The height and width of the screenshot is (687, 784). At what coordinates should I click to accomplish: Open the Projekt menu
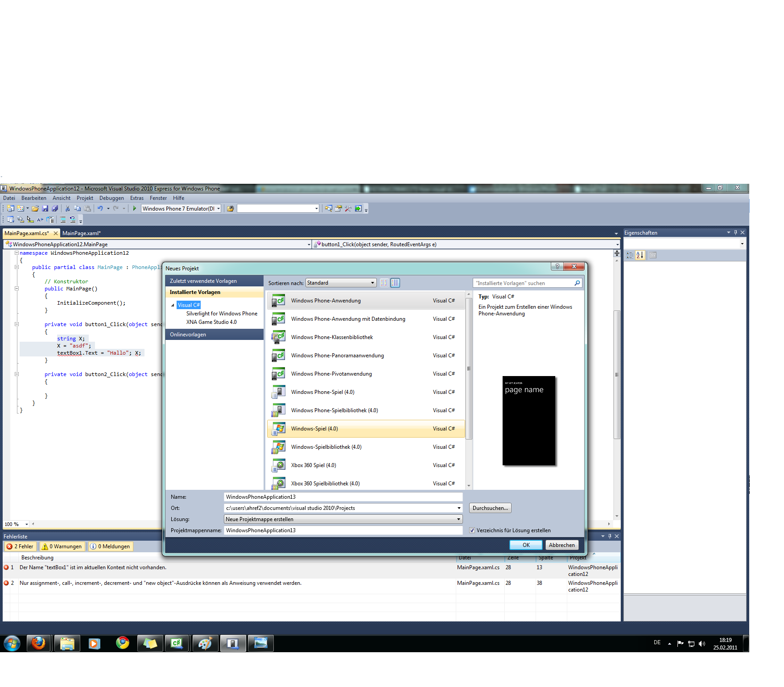85,198
